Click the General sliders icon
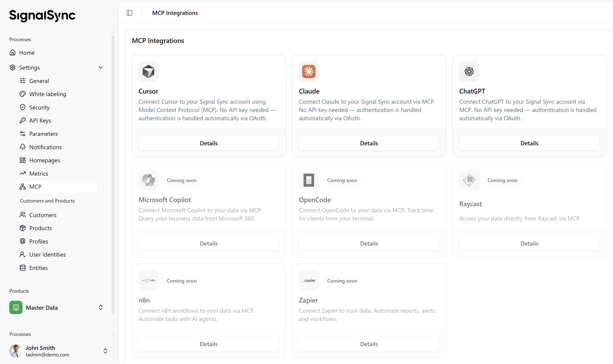 click(23, 81)
